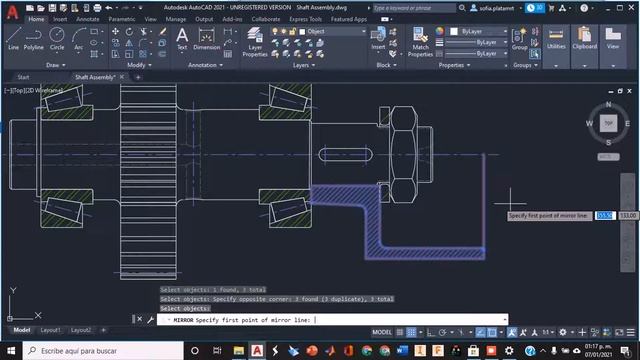Click the new drawing tab plus button
The image size is (640, 360).
[138, 77]
